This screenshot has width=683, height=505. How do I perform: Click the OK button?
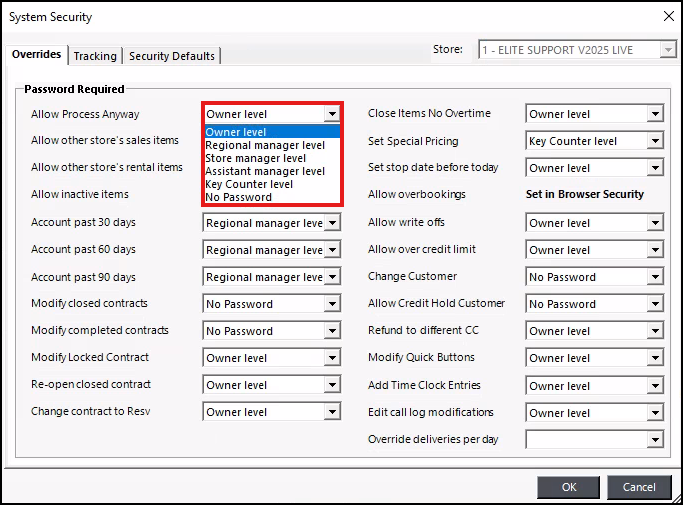click(569, 487)
